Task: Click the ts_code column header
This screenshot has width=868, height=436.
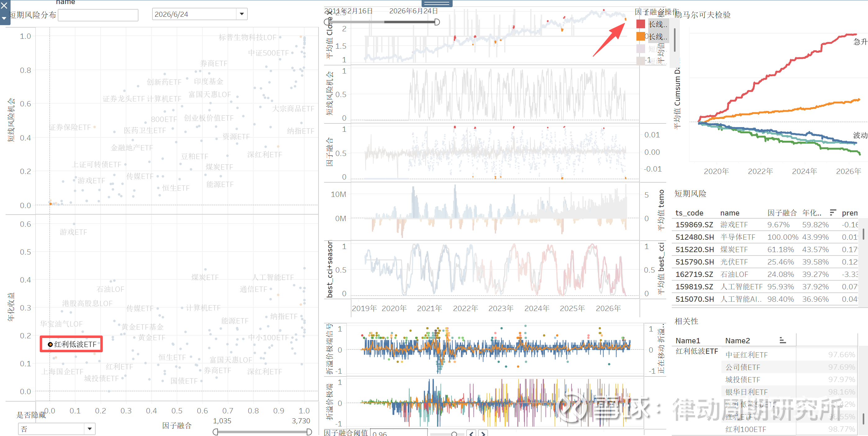Action: (689, 213)
